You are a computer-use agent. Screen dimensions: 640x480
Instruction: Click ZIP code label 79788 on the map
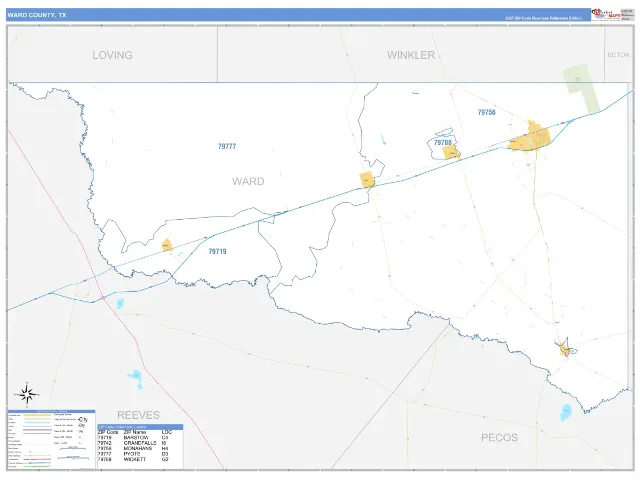pyautogui.click(x=443, y=142)
